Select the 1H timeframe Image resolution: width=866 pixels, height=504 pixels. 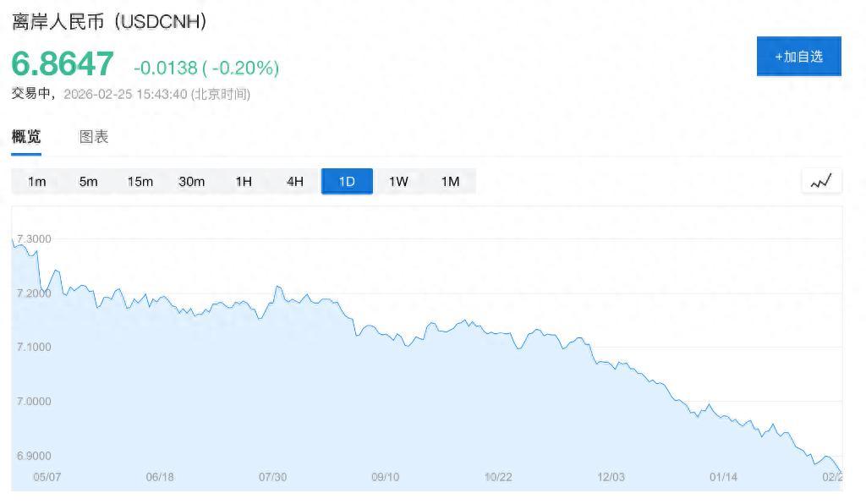point(244,180)
